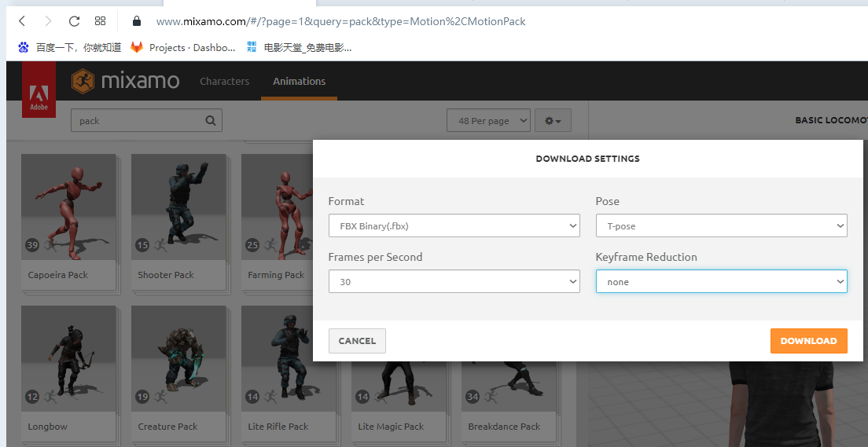Click the 15 count badge on Shooter Pack
Image resolution: width=868 pixels, height=447 pixels.
point(142,245)
